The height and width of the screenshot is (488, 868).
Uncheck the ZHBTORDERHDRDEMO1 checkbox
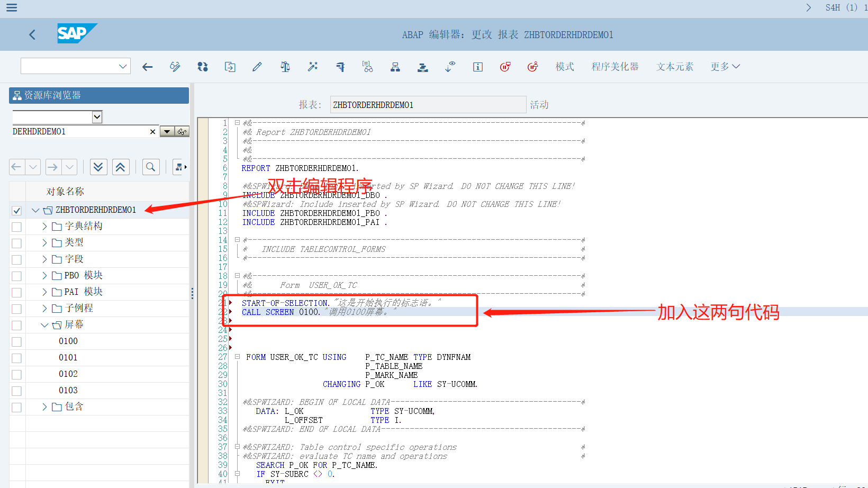[x=17, y=211]
